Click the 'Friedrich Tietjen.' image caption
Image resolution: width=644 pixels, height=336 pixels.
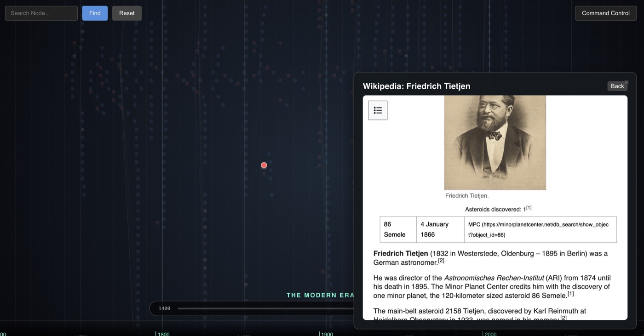pyautogui.click(x=467, y=196)
